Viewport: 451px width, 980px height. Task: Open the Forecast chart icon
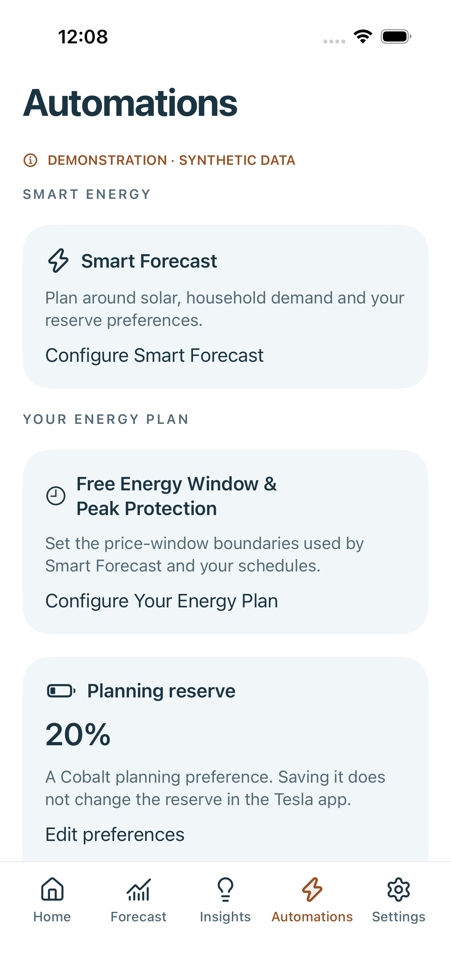coord(138,889)
